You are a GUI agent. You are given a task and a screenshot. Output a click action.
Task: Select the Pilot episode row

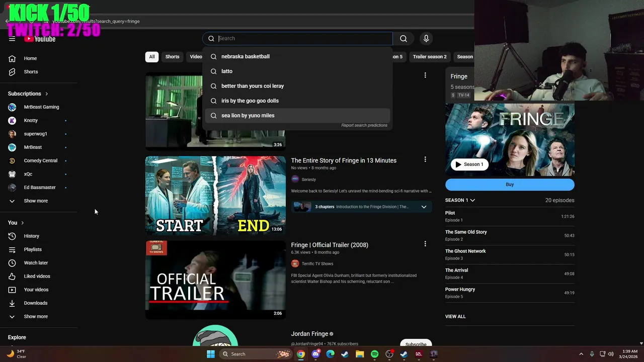[510, 216]
